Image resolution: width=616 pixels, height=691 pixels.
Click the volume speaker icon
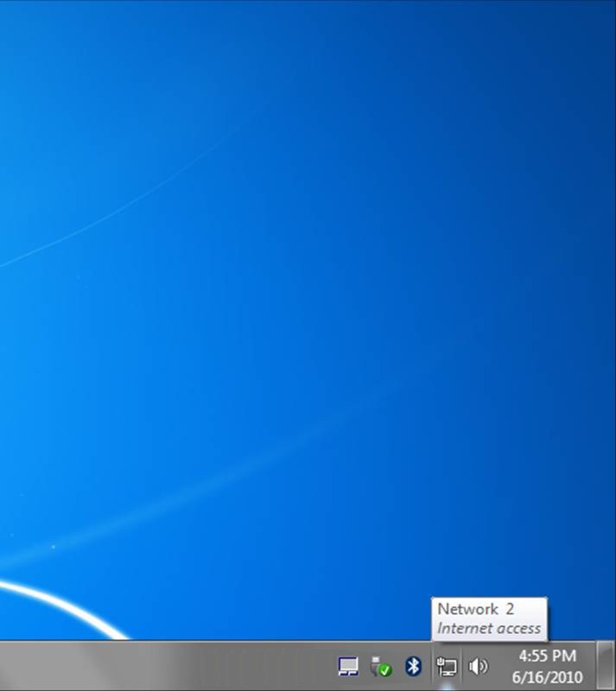point(479,666)
